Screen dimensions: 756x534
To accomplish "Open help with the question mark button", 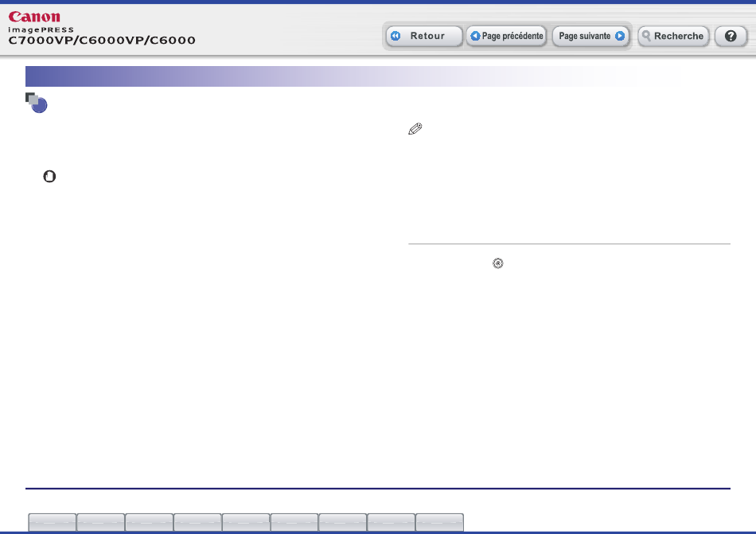I will 731,36.
